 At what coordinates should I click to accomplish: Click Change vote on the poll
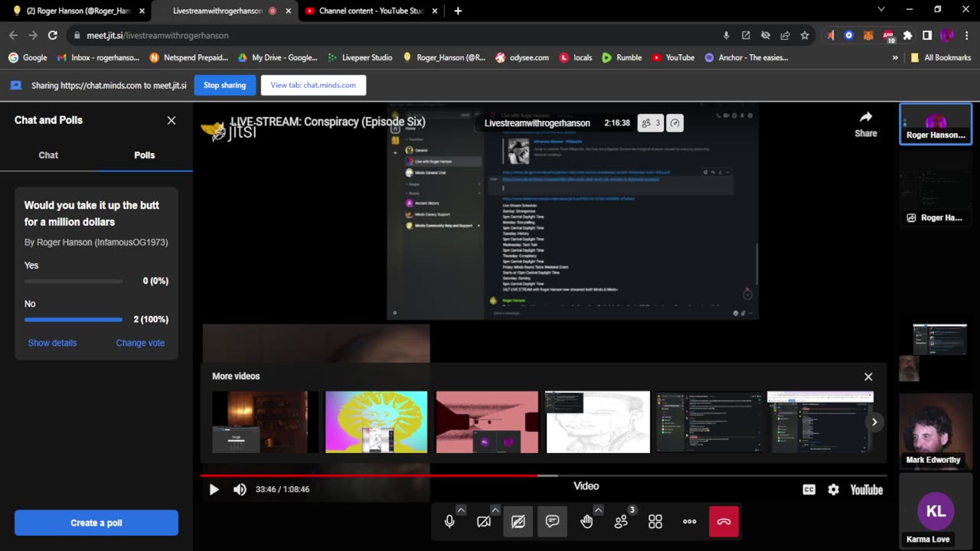pyautogui.click(x=140, y=343)
